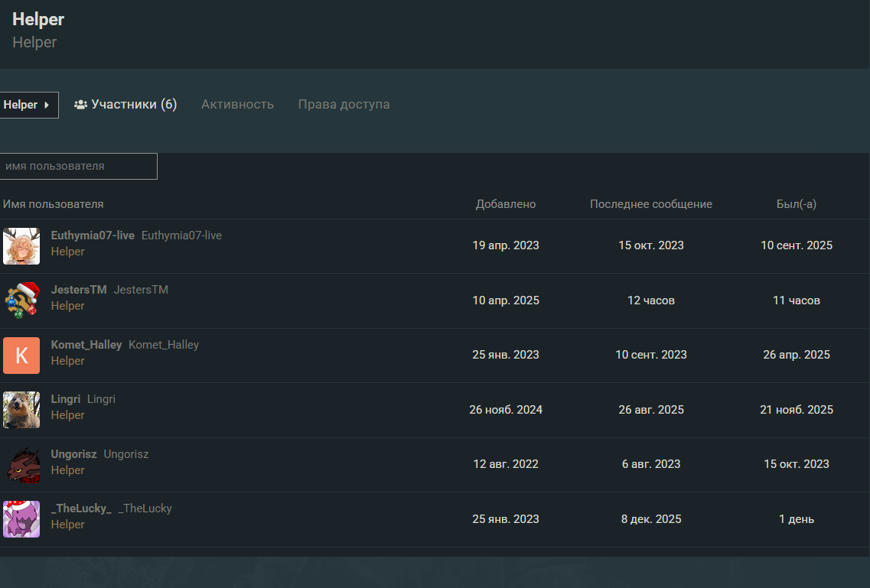Open the Ungorisz username link
The image size is (870, 588).
73,454
